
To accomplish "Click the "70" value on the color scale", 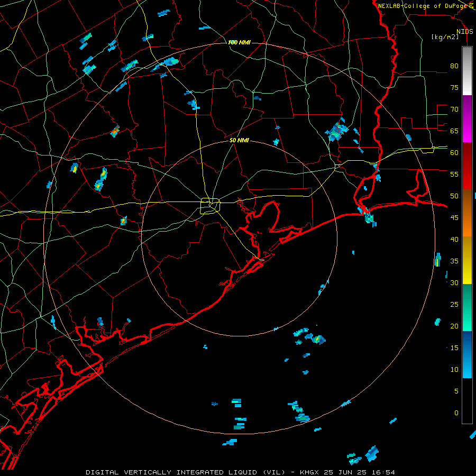I will (454, 109).
